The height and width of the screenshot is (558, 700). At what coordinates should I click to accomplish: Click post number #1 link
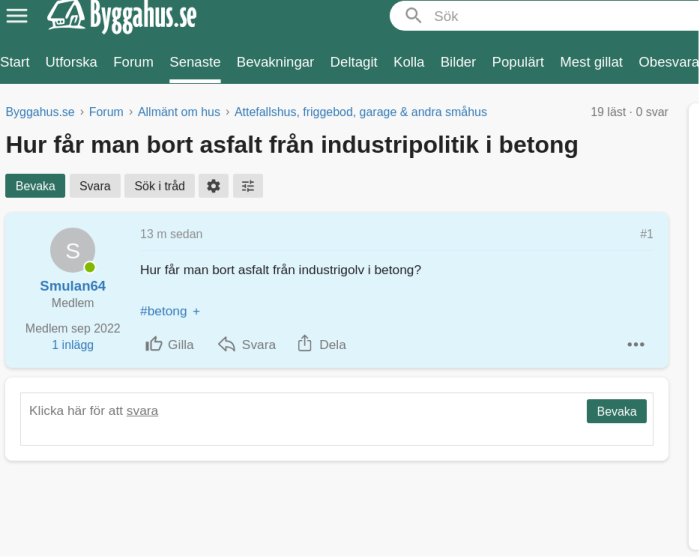tap(646, 234)
